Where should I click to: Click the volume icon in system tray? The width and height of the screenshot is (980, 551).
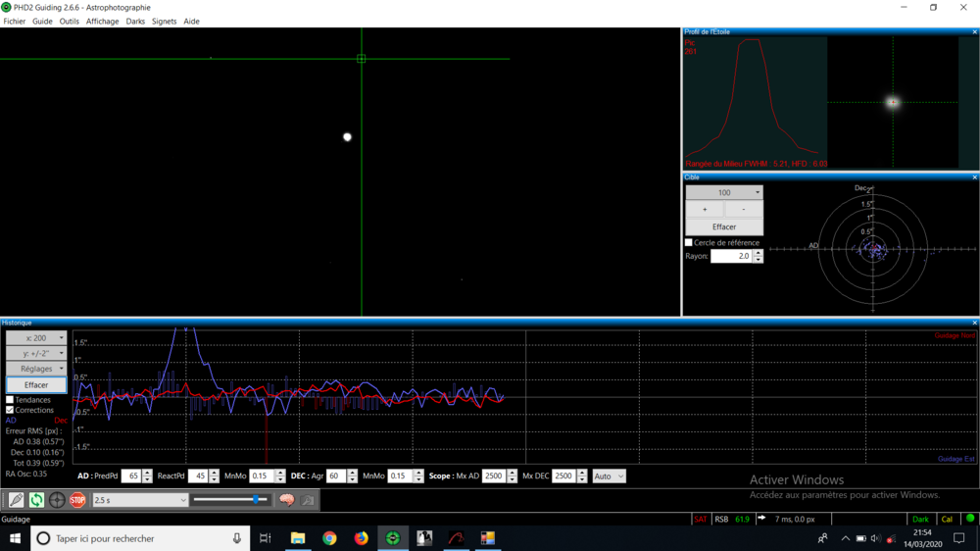point(875,538)
